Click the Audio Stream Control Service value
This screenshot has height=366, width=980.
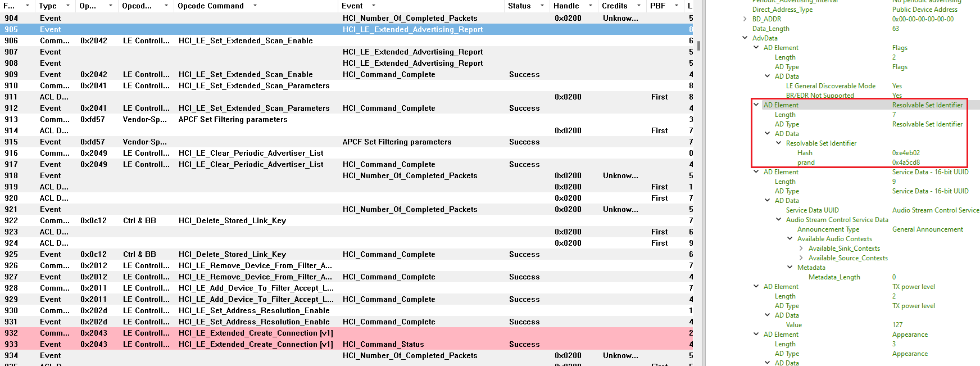tap(936, 210)
